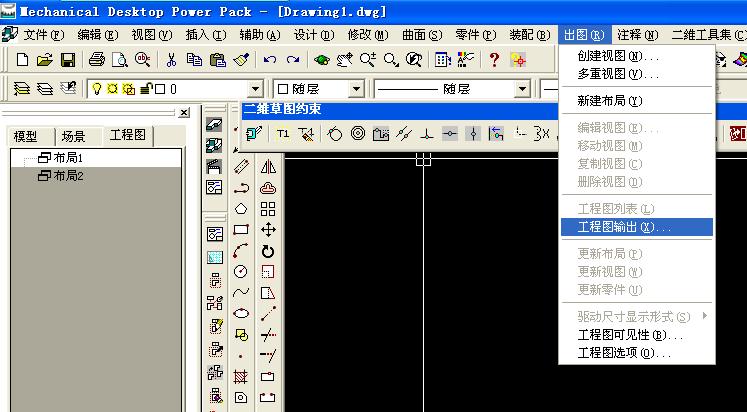Open the linetype 随层 dropdown
This screenshot has width=747, height=412.
point(522,89)
